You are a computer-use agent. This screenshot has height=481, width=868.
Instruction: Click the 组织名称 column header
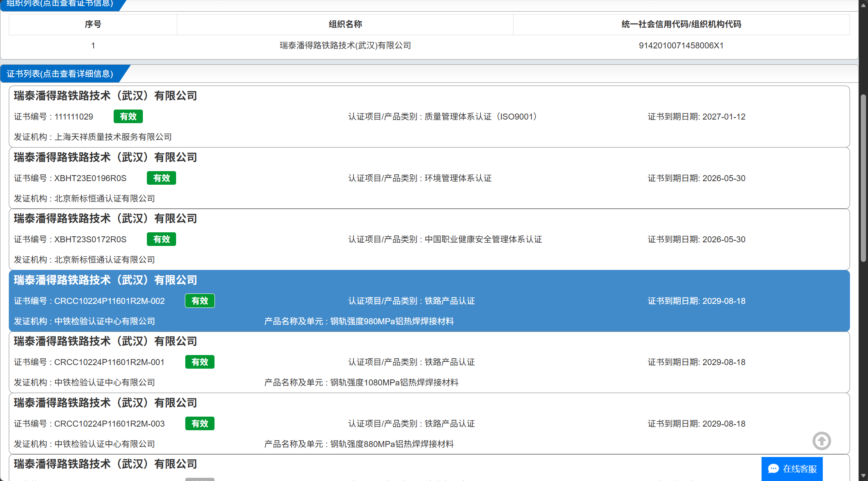pos(345,24)
